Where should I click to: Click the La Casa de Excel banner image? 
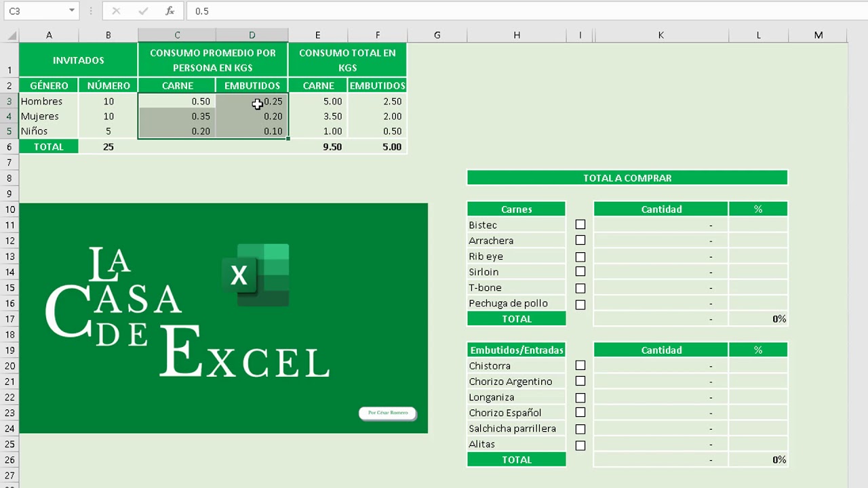click(223, 318)
